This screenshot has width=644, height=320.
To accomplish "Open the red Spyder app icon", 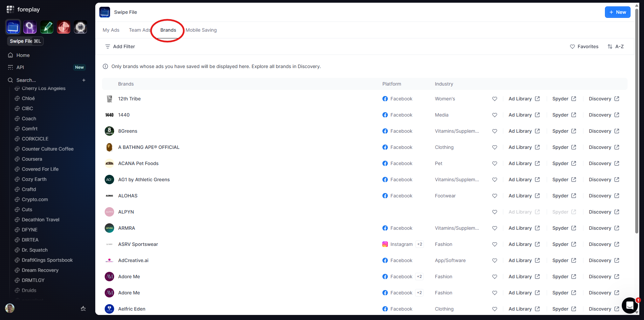I will click(64, 27).
